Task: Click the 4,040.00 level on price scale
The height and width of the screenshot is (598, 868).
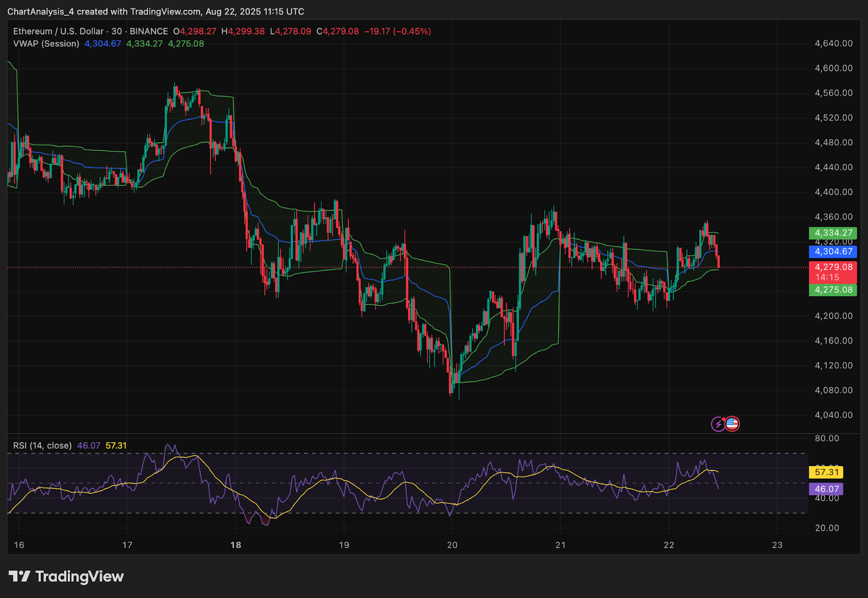Action: (x=833, y=415)
